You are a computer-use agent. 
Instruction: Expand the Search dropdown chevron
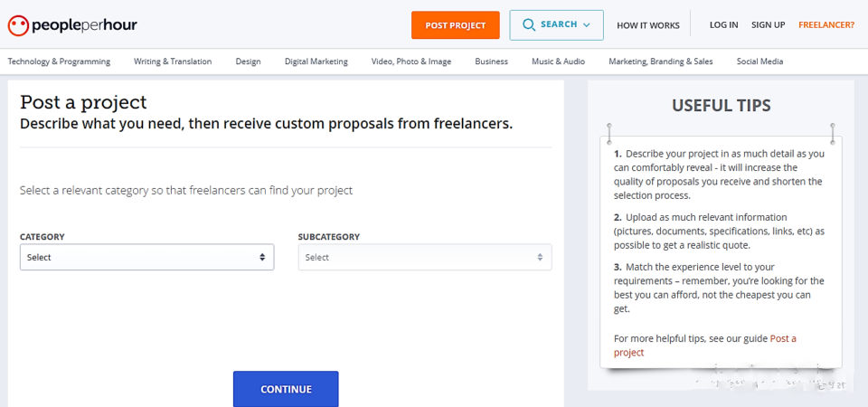click(587, 25)
